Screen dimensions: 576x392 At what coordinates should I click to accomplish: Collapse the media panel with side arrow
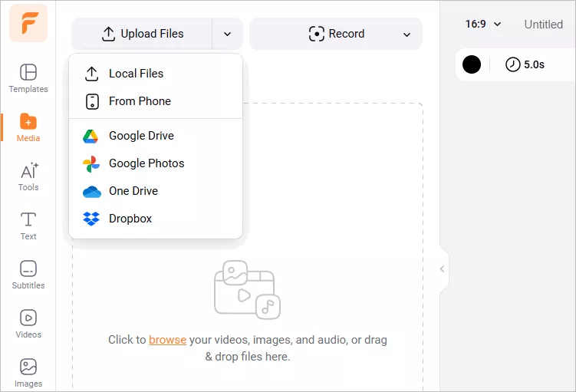pos(443,269)
